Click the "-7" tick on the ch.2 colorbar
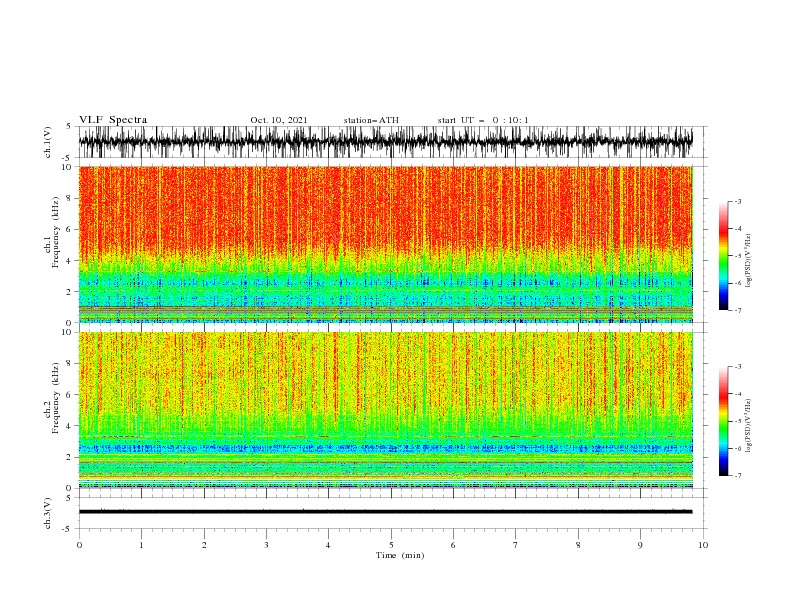The width and height of the screenshot is (792, 612). (737, 475)
